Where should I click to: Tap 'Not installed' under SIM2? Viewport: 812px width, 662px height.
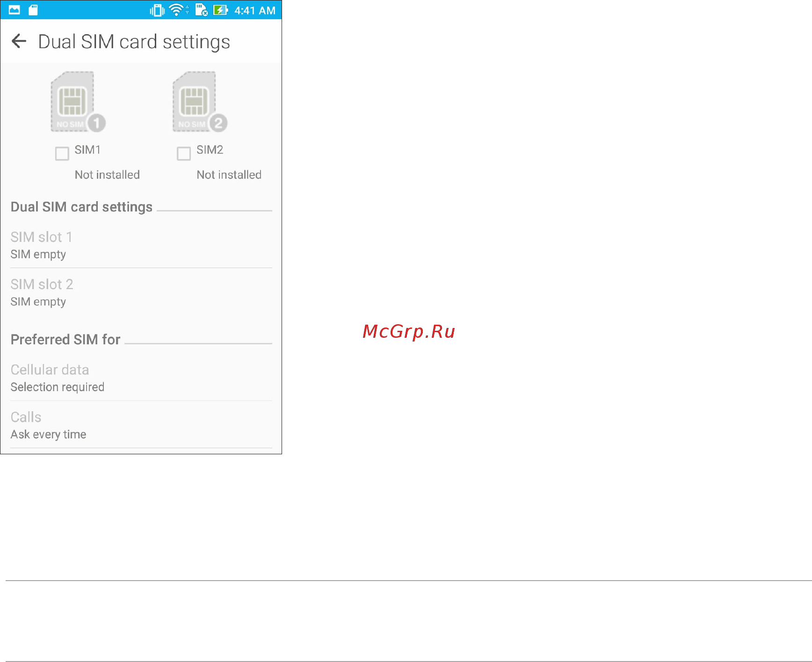[x=229, y=175]
